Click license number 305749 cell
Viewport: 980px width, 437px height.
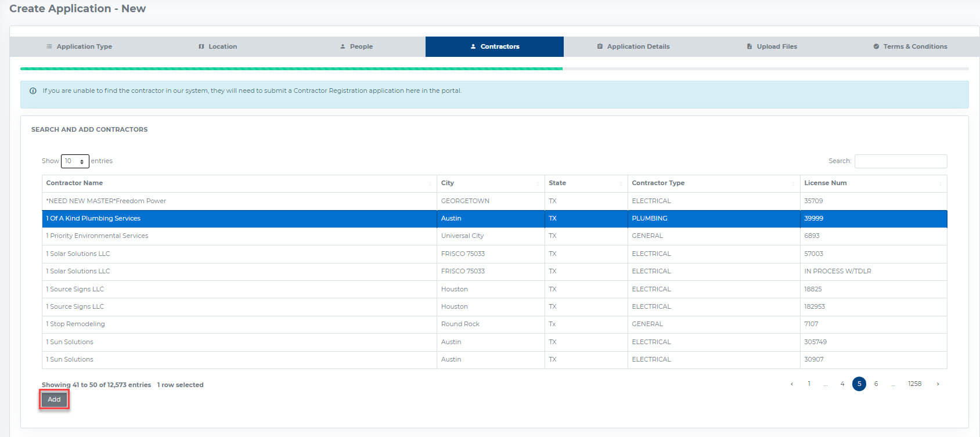point(873,342)
